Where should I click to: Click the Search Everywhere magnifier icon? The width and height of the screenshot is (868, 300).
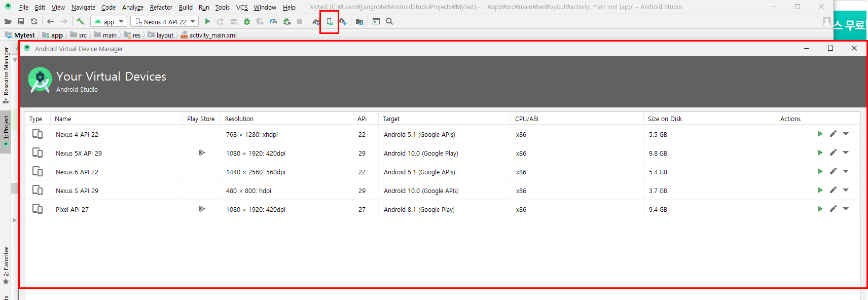pos(389,21)
